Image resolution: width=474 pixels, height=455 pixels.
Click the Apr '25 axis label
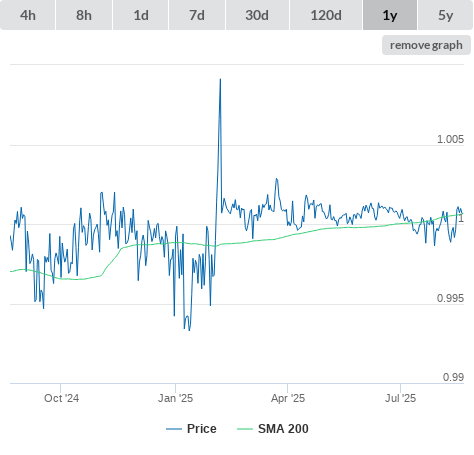click(x=288, y=398)
